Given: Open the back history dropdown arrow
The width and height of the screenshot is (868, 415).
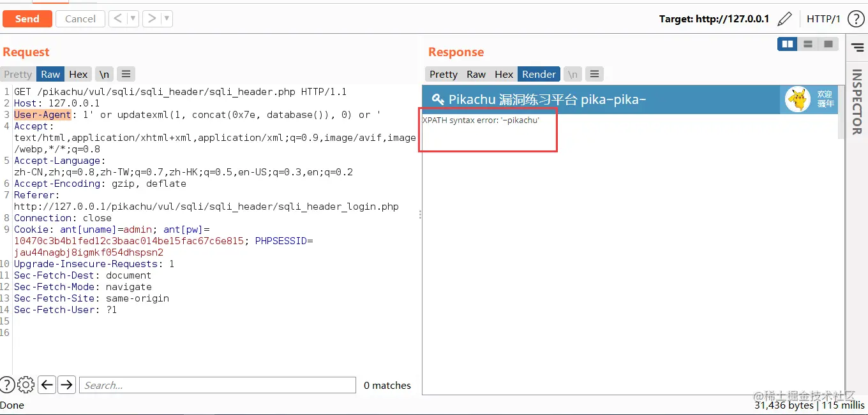Looking at the screenshot, I should click(133, 18).
